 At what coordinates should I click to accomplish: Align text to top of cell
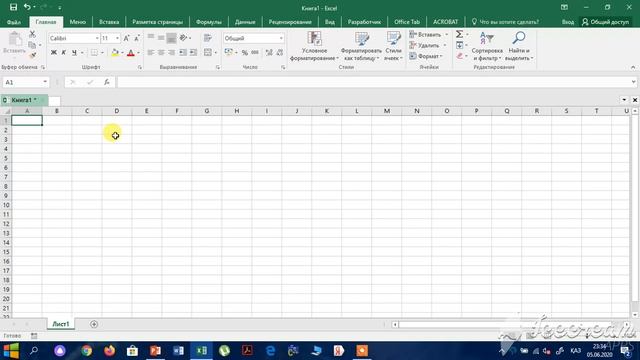pos(151,38)
